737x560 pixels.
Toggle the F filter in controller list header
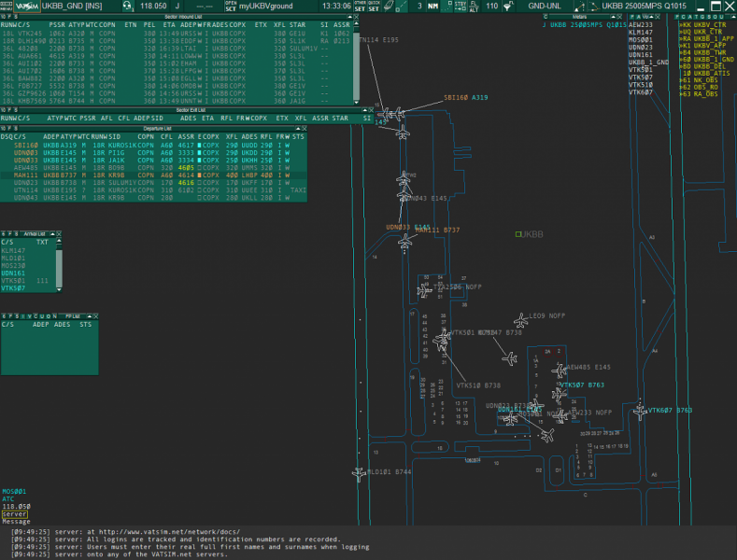coord(677,17)
